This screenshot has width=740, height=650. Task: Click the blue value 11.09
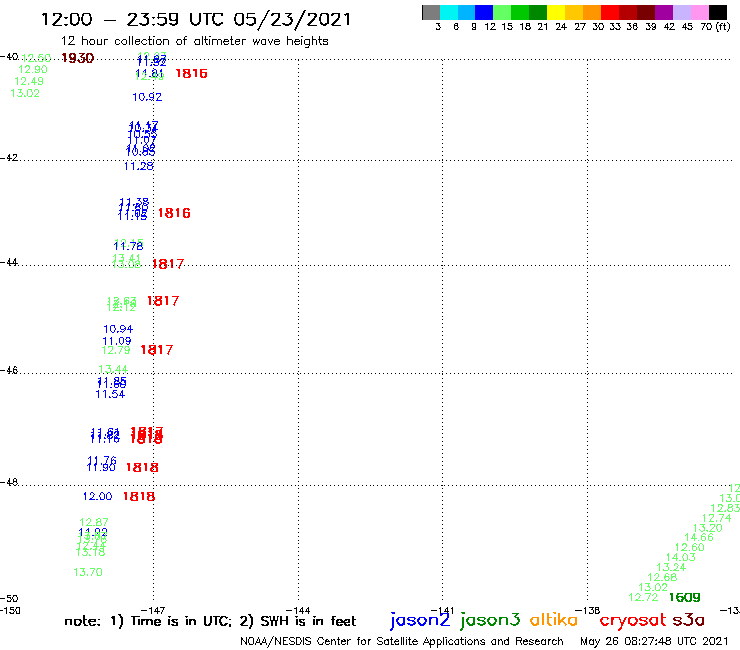coord(117,341)
